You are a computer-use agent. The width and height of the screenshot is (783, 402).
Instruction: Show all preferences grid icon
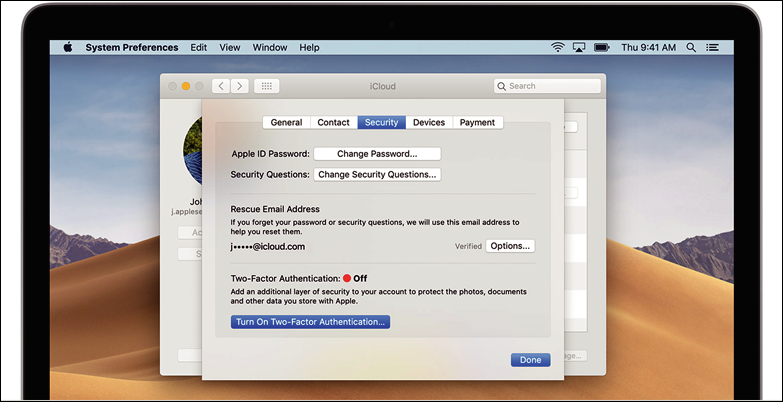click(x=267, y=86)
